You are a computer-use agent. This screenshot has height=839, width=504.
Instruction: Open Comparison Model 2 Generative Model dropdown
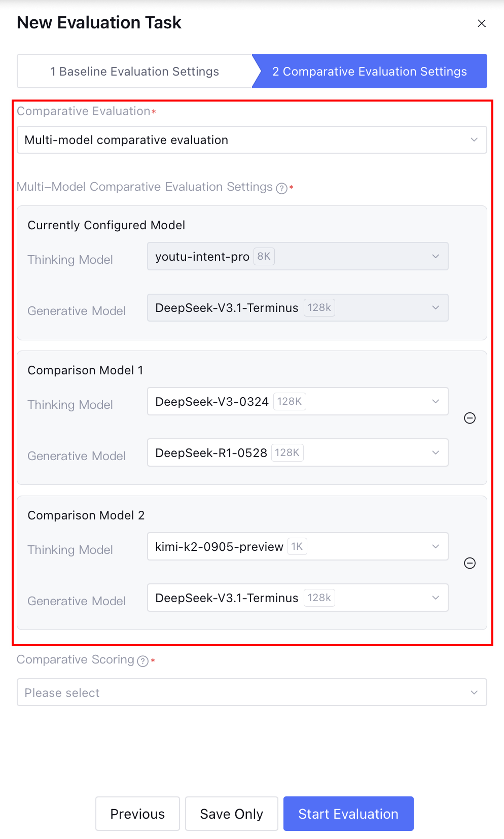[298, 598]
